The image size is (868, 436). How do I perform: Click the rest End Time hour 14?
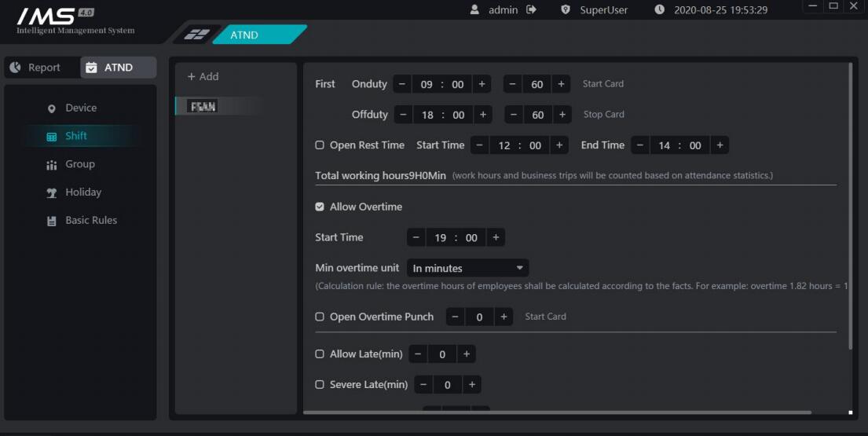pyautogui.click(x=665, y=145)
